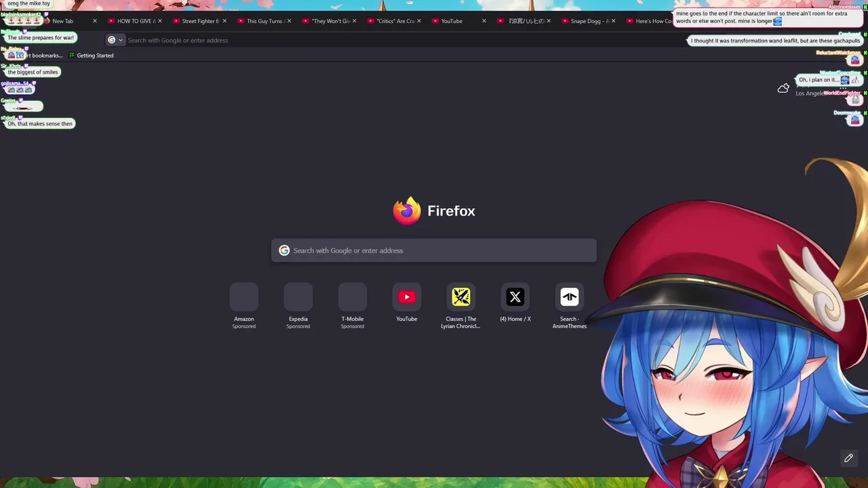The height and width of the screenshot is (488, 868).
Task: Select the "They Won't Give" tab
Action: pyautogui.click(x=330, y=21)
